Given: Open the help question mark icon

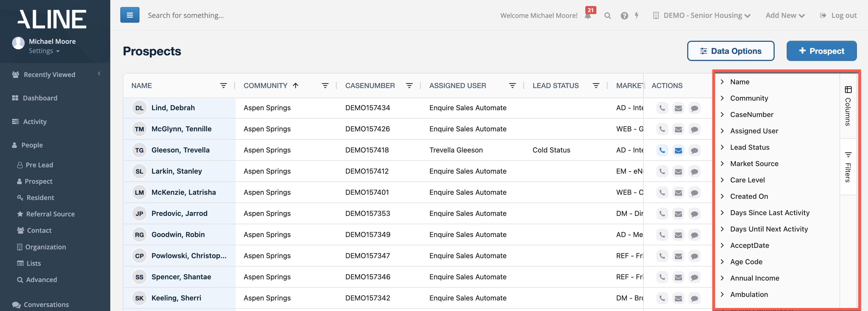Looking at the screenshot, I should click(x=624, y=16).
